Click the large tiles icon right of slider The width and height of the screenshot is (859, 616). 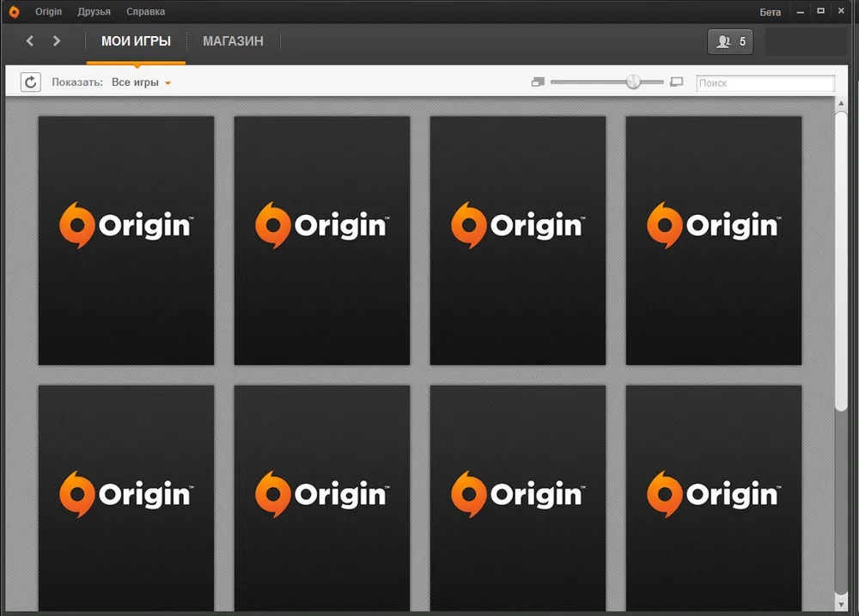click(676, 82)
